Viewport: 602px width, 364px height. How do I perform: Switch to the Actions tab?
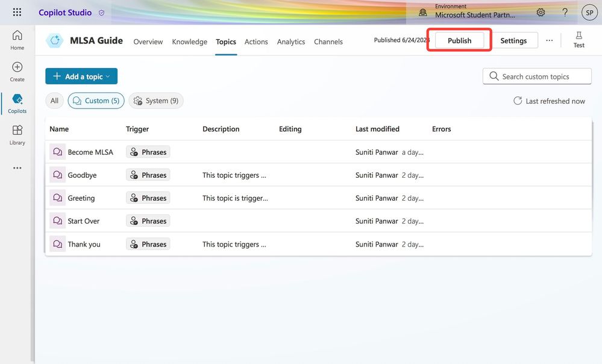[x=256, y=42]
